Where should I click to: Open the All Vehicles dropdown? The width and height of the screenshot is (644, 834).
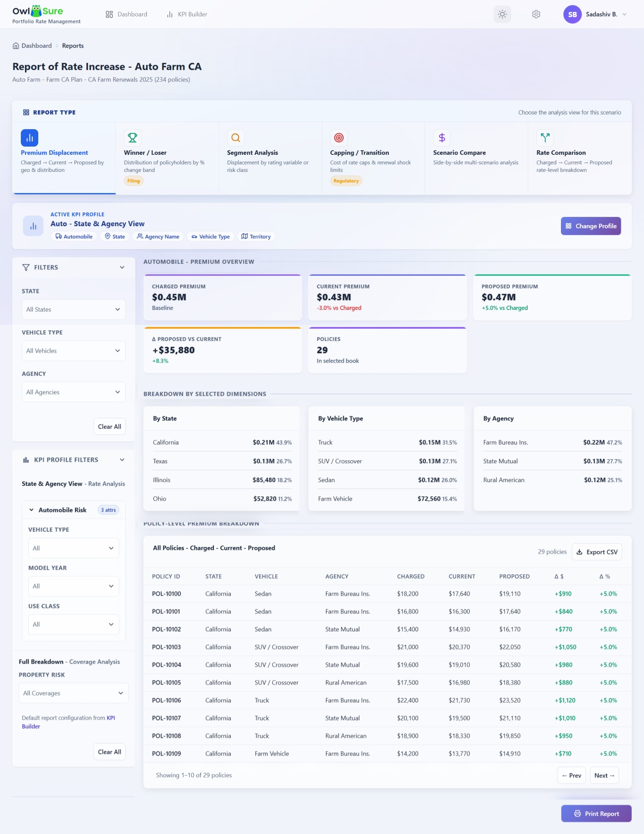(x=74, y=350)
